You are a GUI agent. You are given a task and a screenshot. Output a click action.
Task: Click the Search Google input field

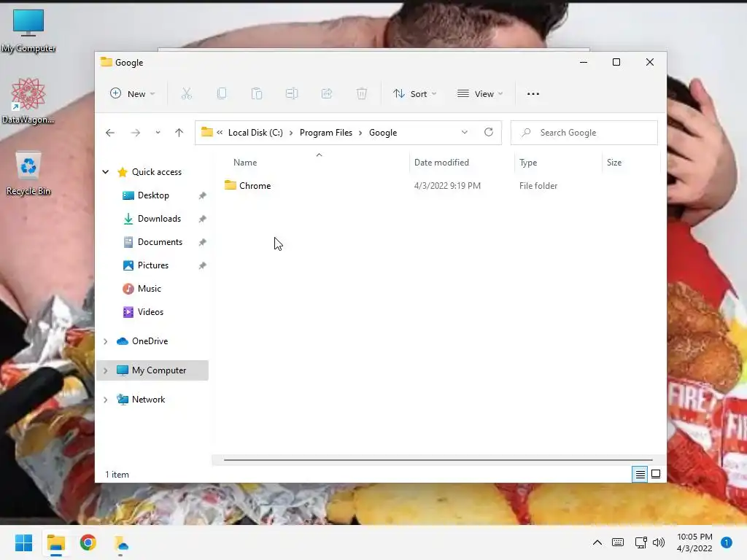coord(584,133)
